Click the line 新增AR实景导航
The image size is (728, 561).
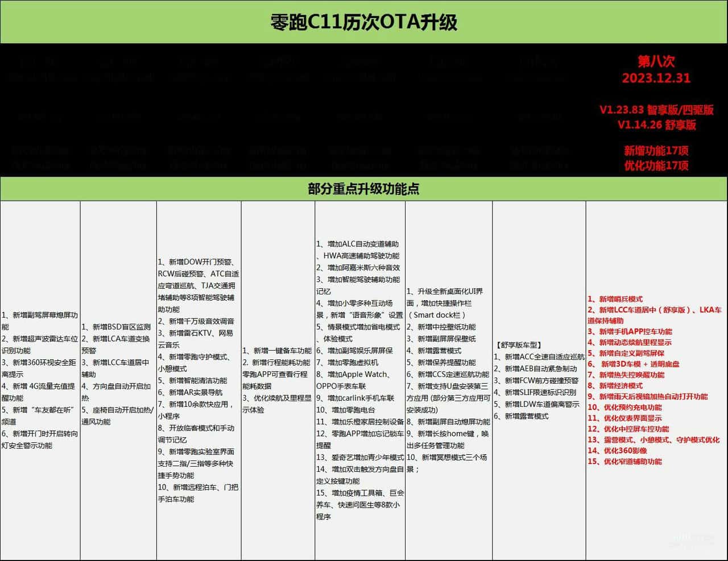[x=191, y=392]
